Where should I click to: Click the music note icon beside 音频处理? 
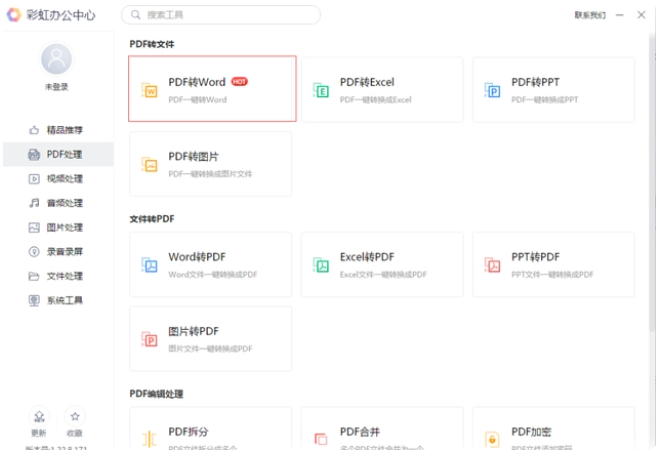tap(34, 203)
